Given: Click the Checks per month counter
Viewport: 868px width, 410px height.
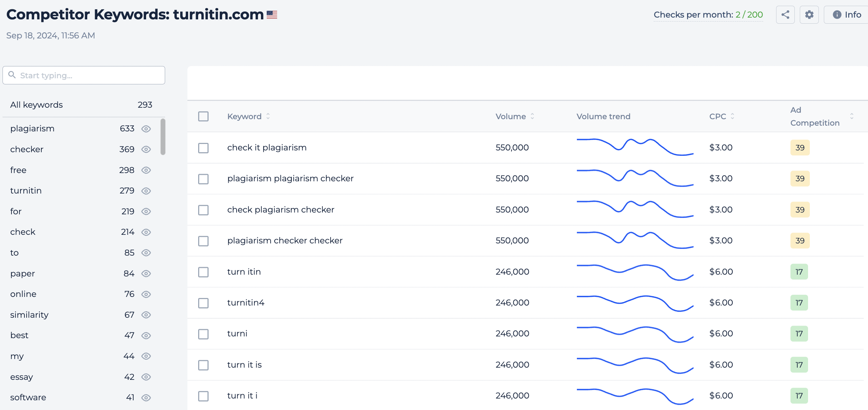Looking at the screenshot, I should (708, 15).
